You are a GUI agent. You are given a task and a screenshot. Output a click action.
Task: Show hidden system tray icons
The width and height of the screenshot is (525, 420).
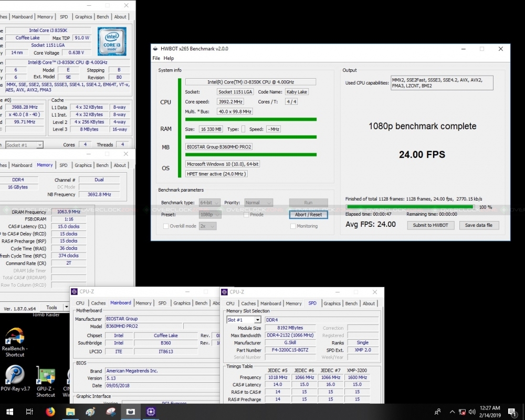[x=452, y=412]
